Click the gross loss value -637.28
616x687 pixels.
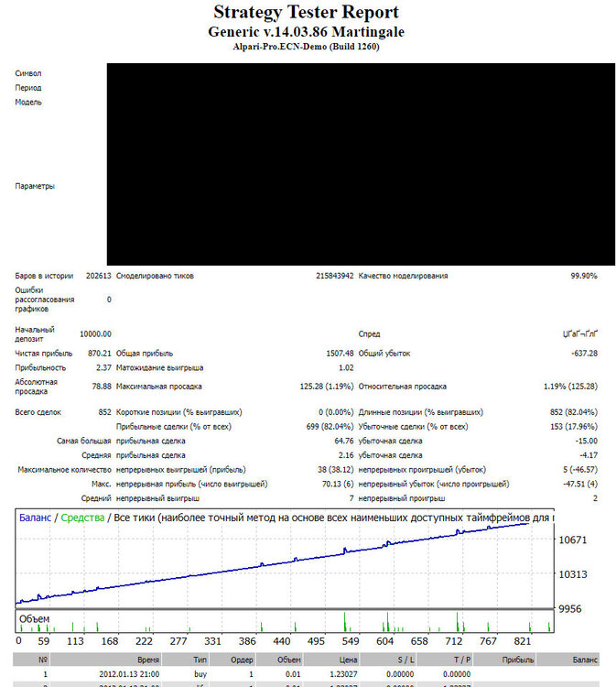tap(585, 354)
